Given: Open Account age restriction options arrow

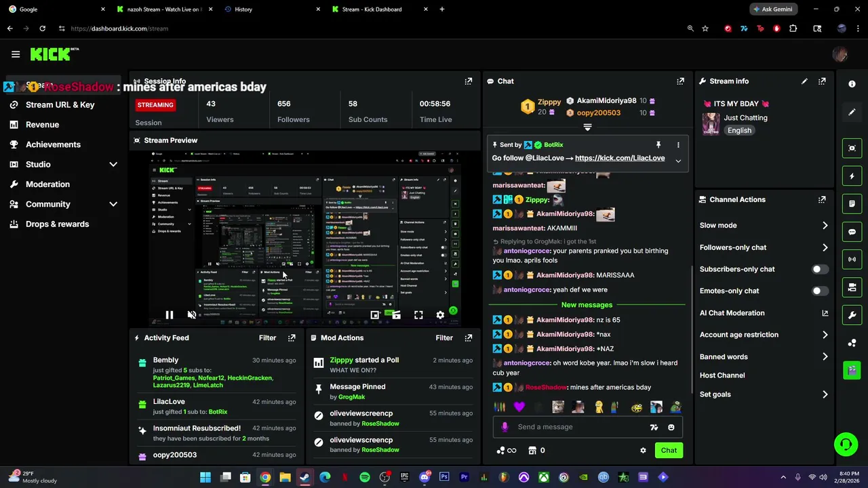Looking at the screenshot, I should [x=825, y=335].
